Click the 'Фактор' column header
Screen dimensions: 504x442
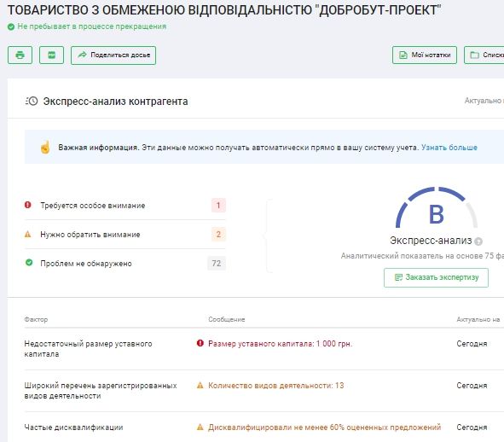[36, 319]
